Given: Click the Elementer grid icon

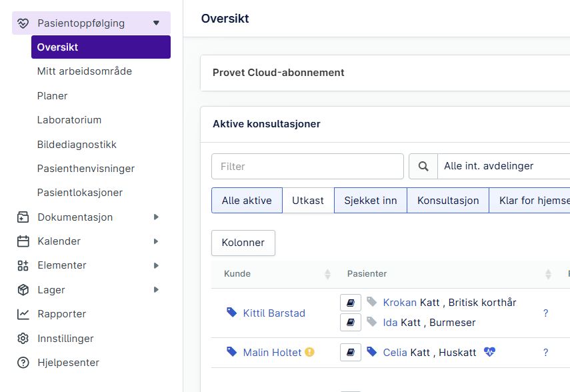Looking at the screenshot, I should coord(23,265).
